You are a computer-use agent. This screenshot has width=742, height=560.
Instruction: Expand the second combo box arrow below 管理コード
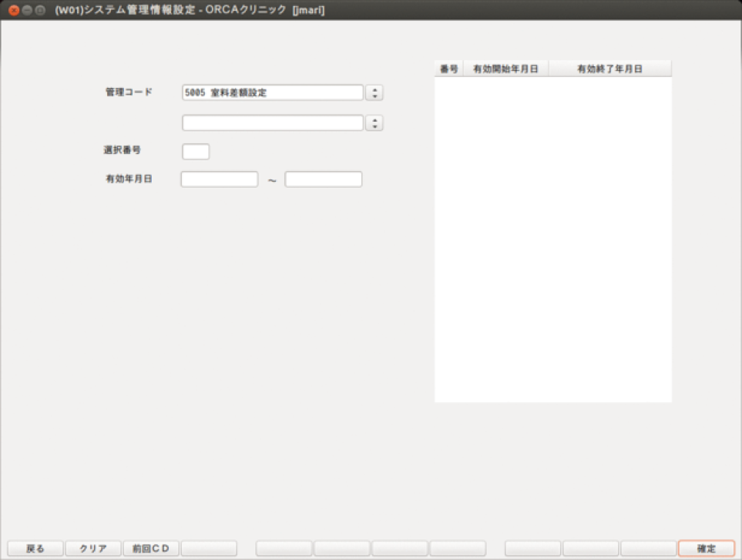(x=374, y=123)
